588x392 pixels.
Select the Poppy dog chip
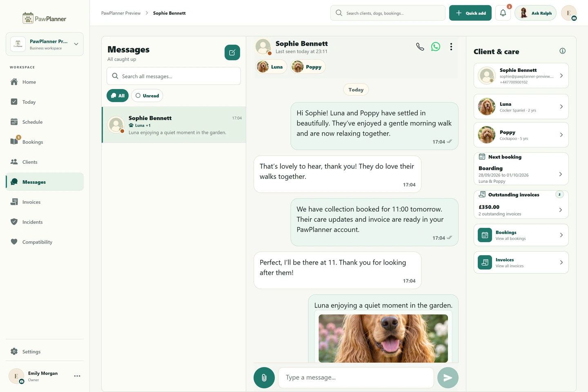[x=308, y=67]
